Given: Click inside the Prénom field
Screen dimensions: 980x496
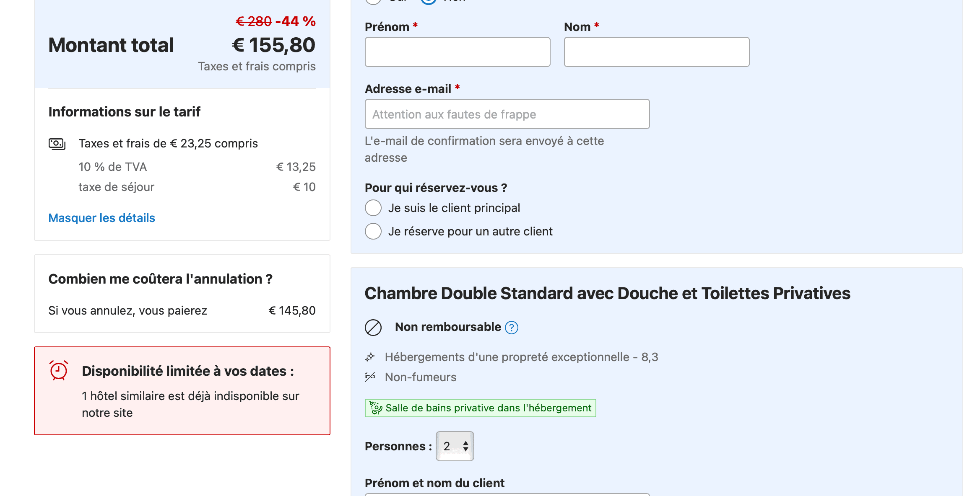Looking at the screenshot, I should pyautogui.click(x=457, y=52).
